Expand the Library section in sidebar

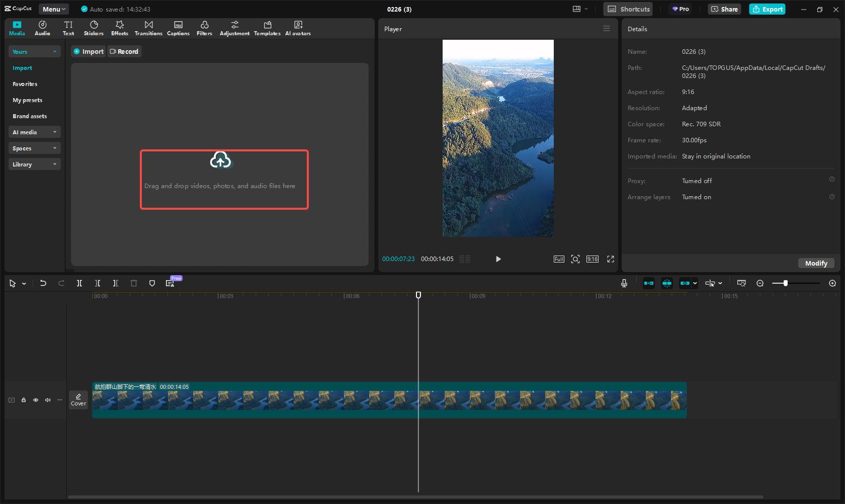click(34, 164)
